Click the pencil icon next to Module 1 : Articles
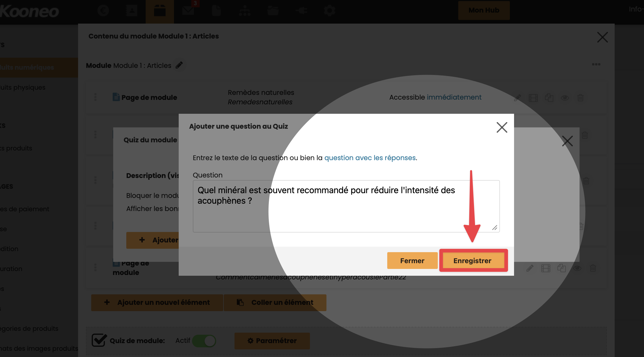 pos(179,65)
